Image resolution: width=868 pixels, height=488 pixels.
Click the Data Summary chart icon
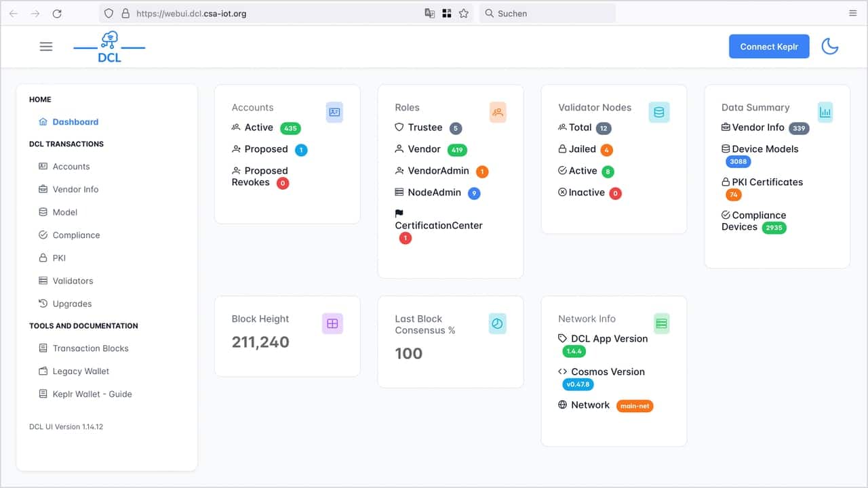pos(825,113)
